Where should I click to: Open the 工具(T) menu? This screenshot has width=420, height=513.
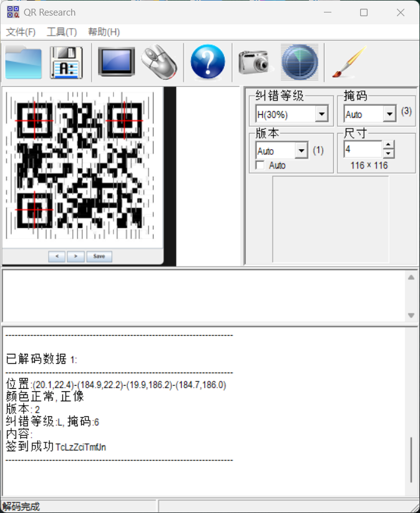62,32
